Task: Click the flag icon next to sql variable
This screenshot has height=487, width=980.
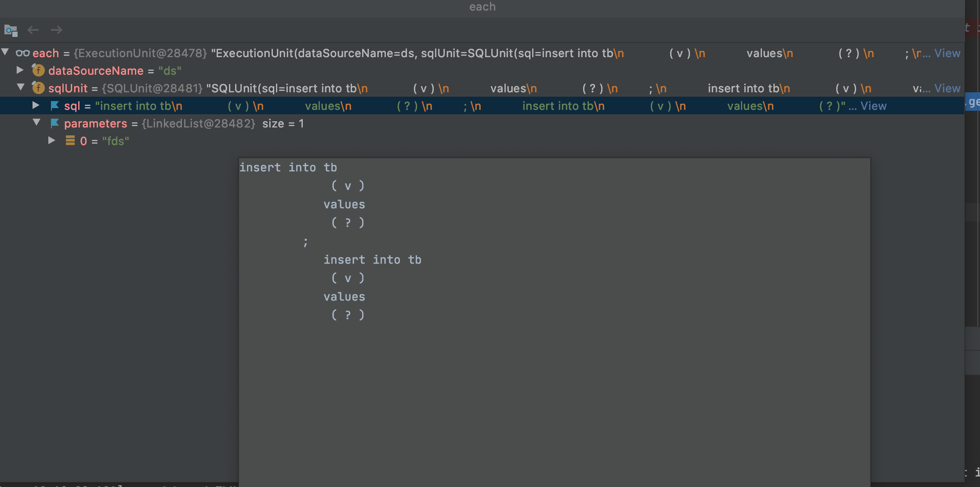Action: point(54,105)
